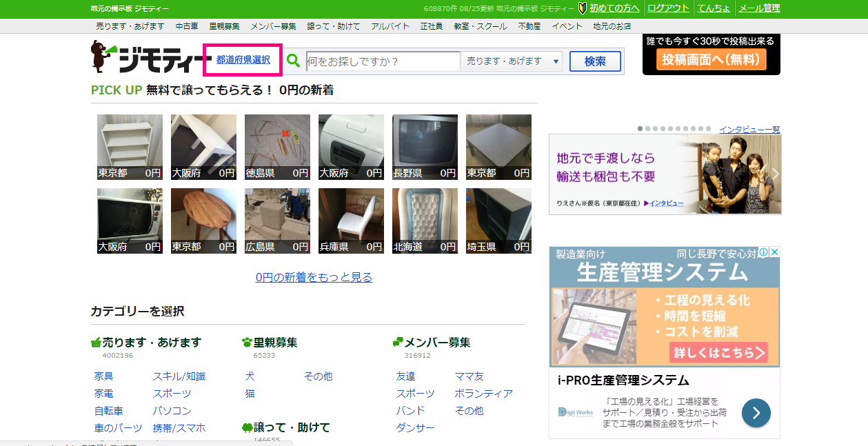
Task: Open the 家具 category link
Action: tap(103, 376)
